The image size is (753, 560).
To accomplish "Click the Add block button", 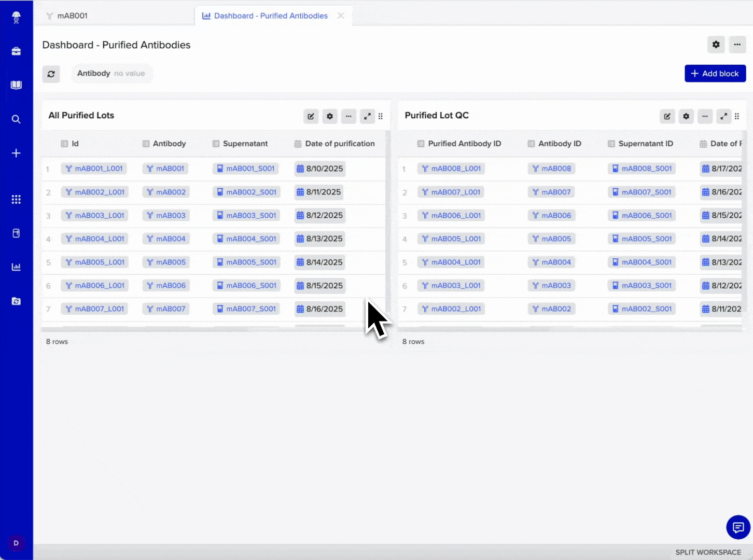I will (715, 74).
